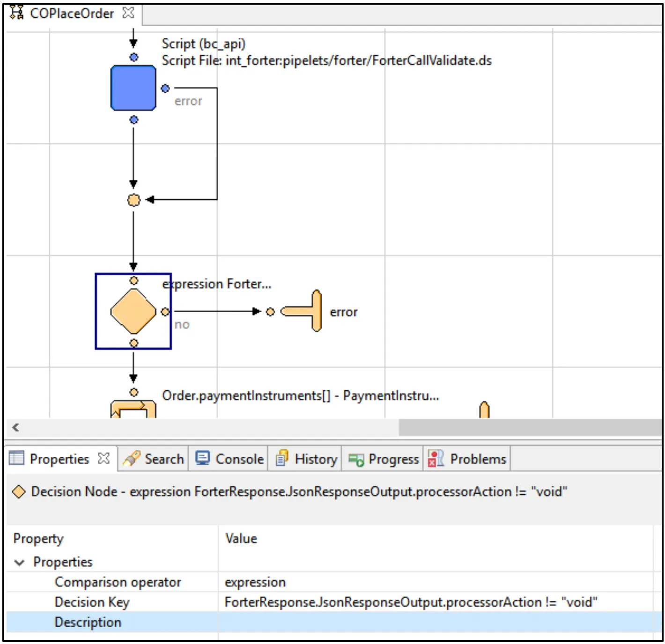This screenshot has width=665, height=644.
Task: Click the Properties view table icon
Action: click(16, 458)
